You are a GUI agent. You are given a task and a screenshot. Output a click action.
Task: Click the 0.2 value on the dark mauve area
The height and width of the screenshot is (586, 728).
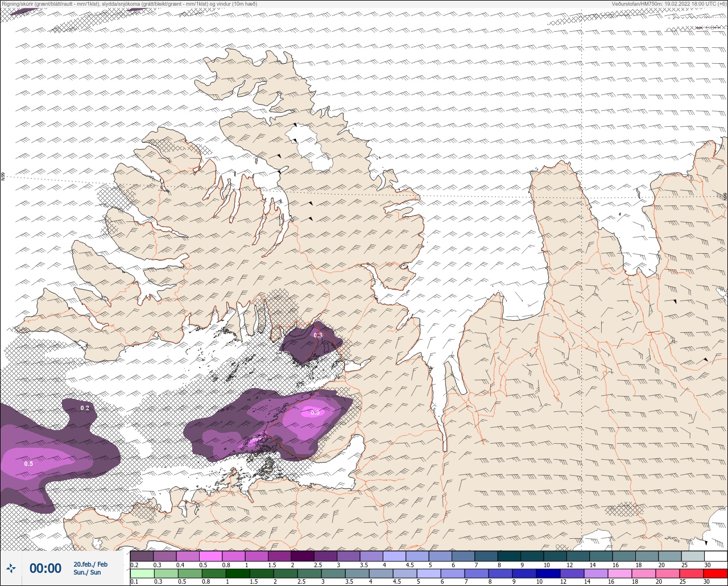[85, 408]
